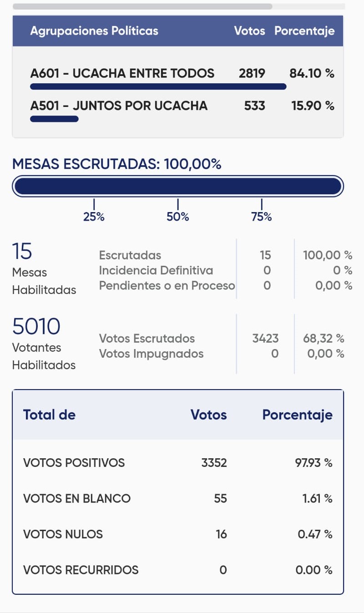Click the Total de column header
The height and width of the screenshot is (613, 364).
point(49,415)
